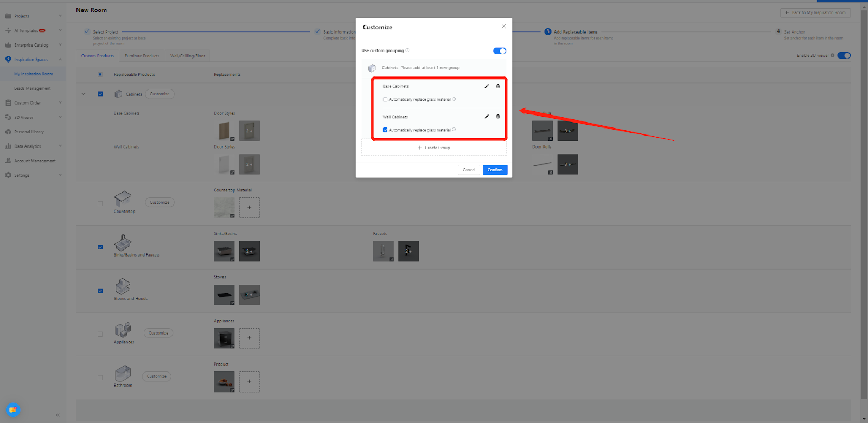Uncheck the Sinks/Basins and Faucets checkbox

pyautogui.click(x=100, y=247)
